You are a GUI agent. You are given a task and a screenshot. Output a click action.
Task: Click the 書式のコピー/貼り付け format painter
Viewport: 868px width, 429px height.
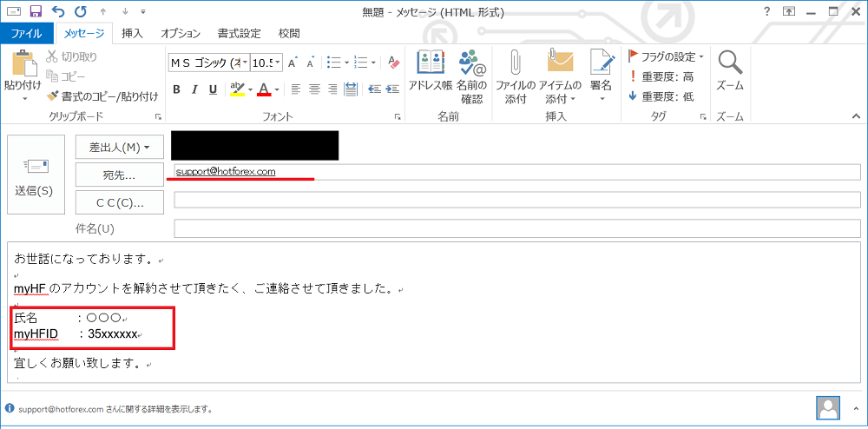(102, 96)
